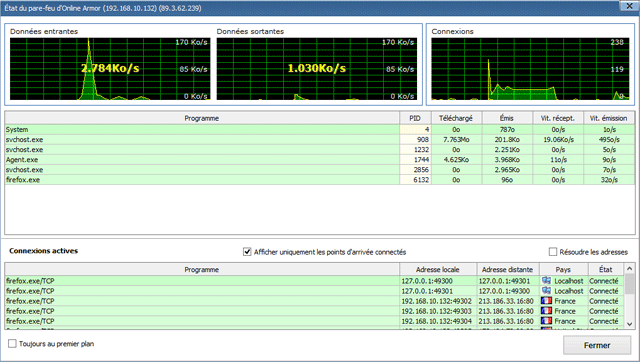Uncheck 'Afficher uniquement les points d'arrivée connectés'
Image resolution: width=640 pixels, height=362 pixels.
tap(247, 252)
